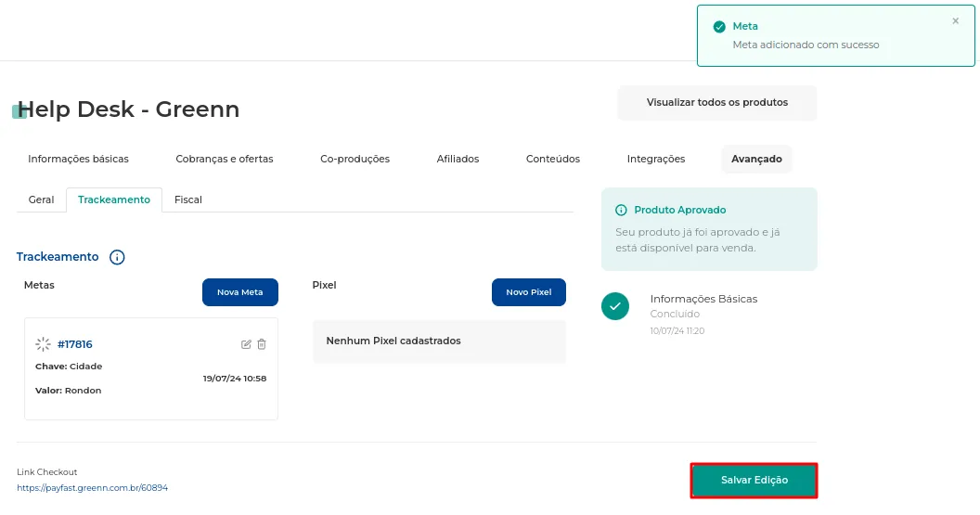The image size is (980, 515).
Task: Click 'Chave: Cidade' text
Action: 69,367
